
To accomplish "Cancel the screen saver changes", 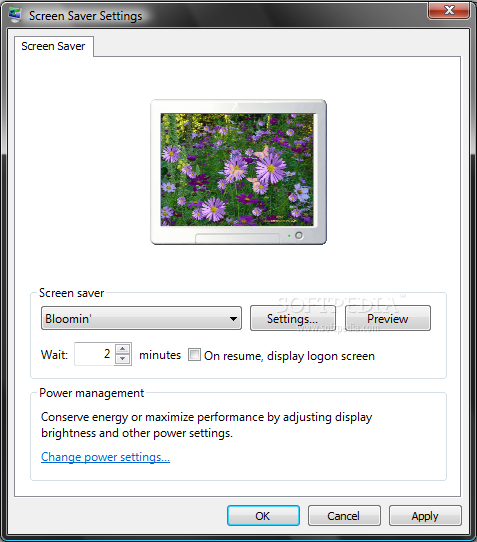I will (x=344, y=516).
